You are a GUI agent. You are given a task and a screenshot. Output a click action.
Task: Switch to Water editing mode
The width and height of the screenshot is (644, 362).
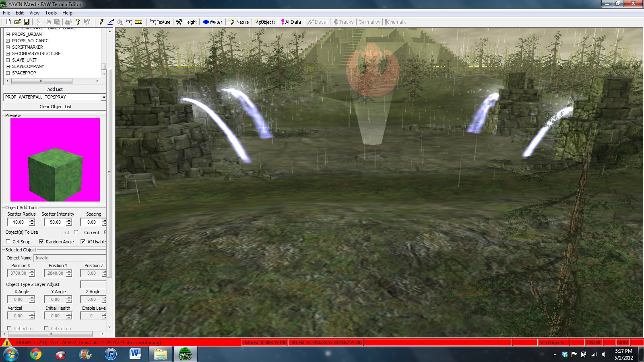[x=213, y=22]
